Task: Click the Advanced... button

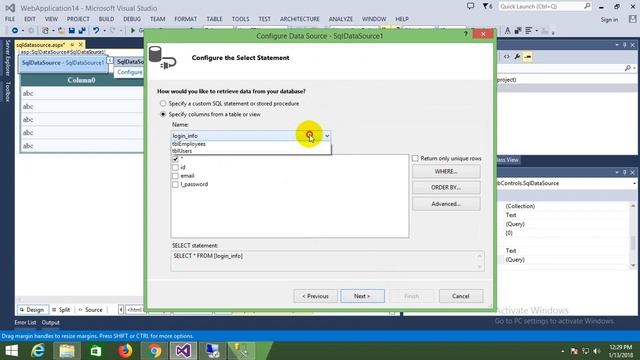Action: point(446,204)
